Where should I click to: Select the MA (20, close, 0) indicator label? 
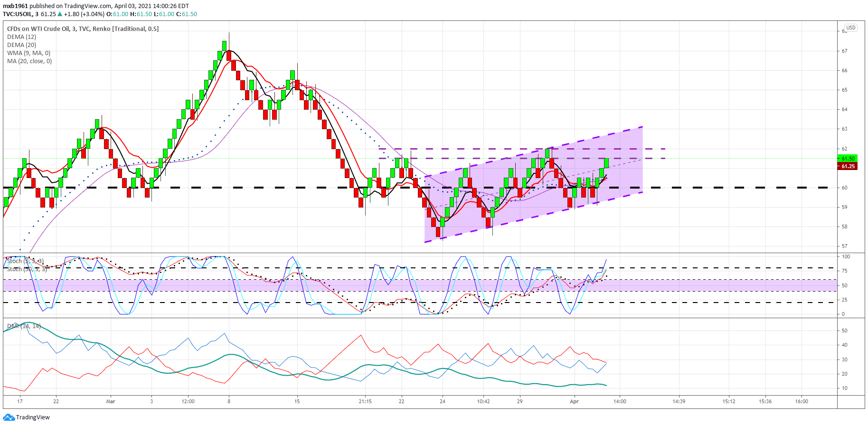tap(29, 61)
